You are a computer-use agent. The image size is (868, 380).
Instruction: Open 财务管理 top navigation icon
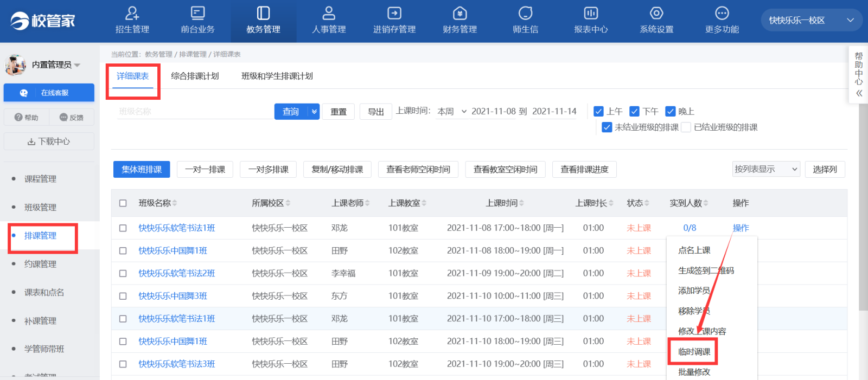(x=459, y=13)
